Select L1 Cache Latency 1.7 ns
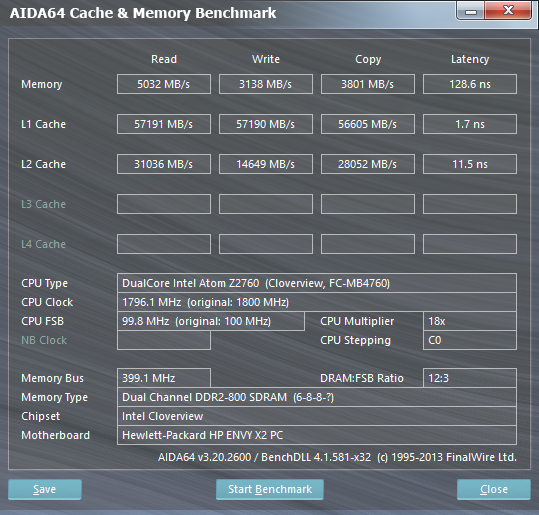Viewport: 539px width, 515px height. point(470,124)
